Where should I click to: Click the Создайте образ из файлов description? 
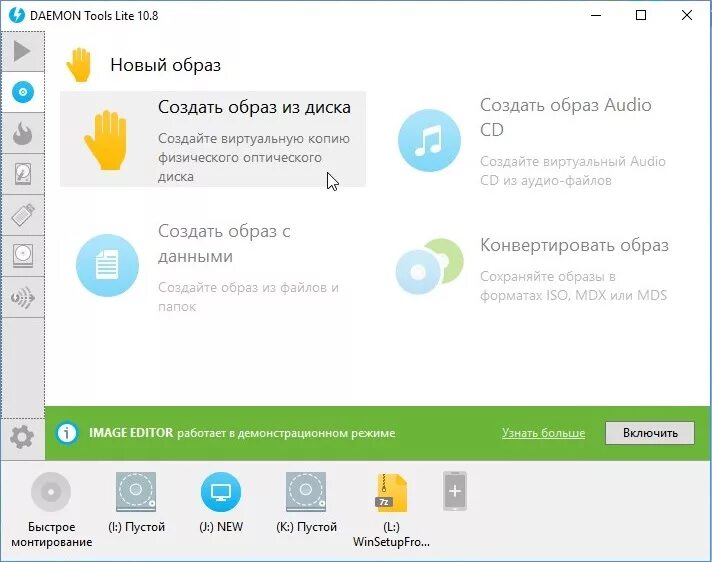[248, 297]
